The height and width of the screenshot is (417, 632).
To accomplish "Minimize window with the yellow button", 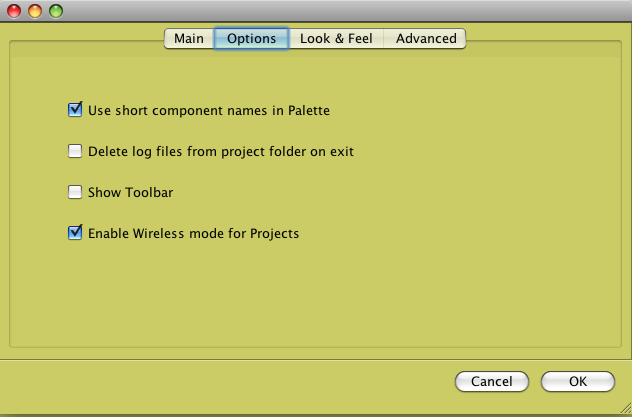I will 35,11.
